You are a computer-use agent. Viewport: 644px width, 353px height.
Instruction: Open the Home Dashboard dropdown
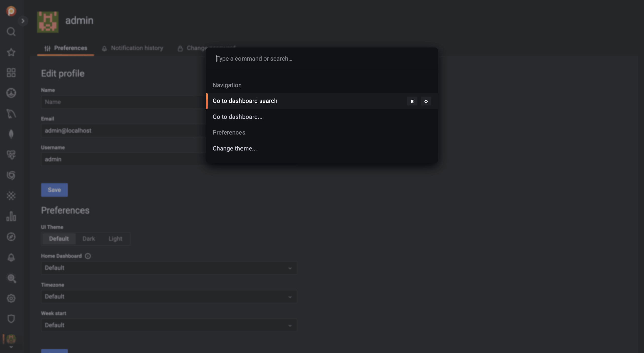169,268
